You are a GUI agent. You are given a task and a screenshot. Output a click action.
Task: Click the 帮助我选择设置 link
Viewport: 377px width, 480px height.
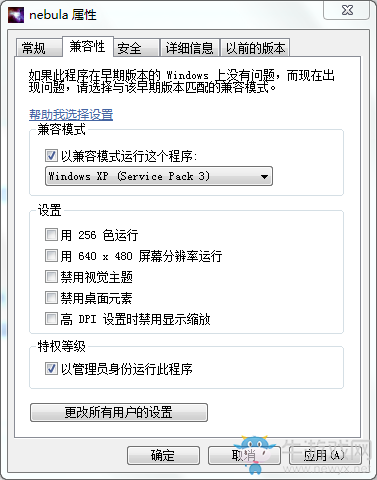click(x=71, y=115)
